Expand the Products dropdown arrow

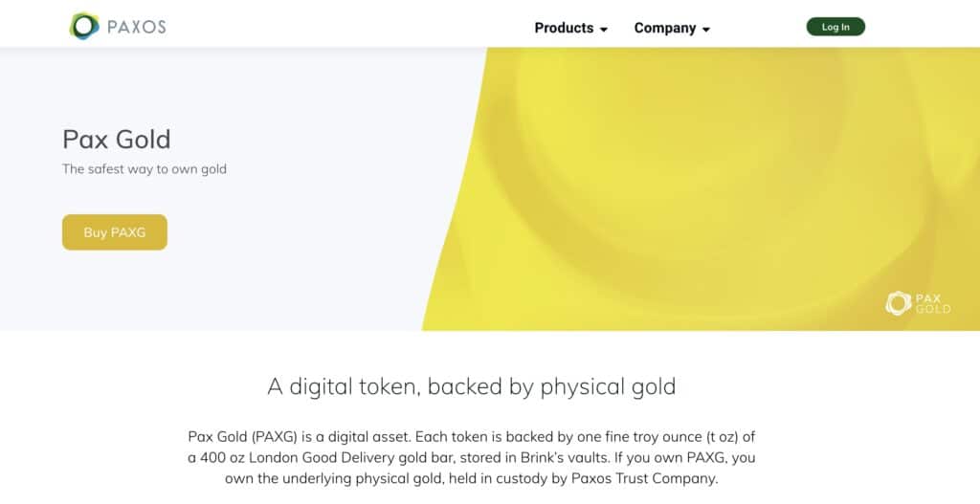click(x=604, y=30)
